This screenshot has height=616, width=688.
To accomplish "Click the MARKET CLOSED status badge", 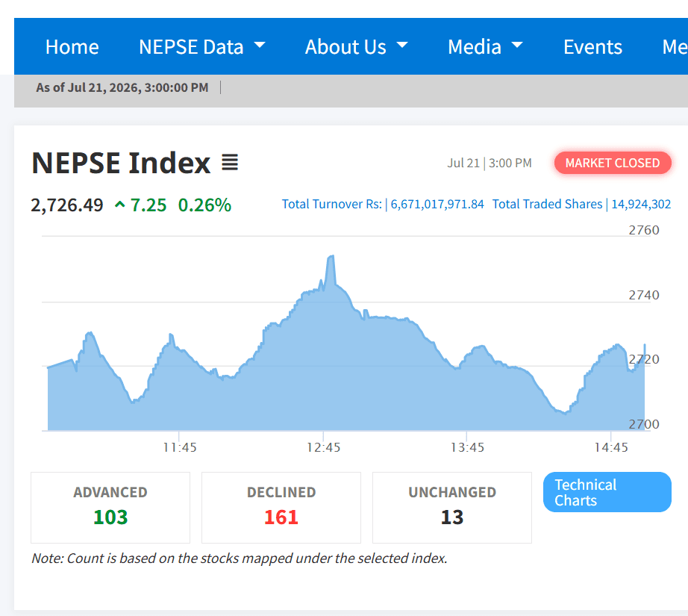I will [613, 163].
